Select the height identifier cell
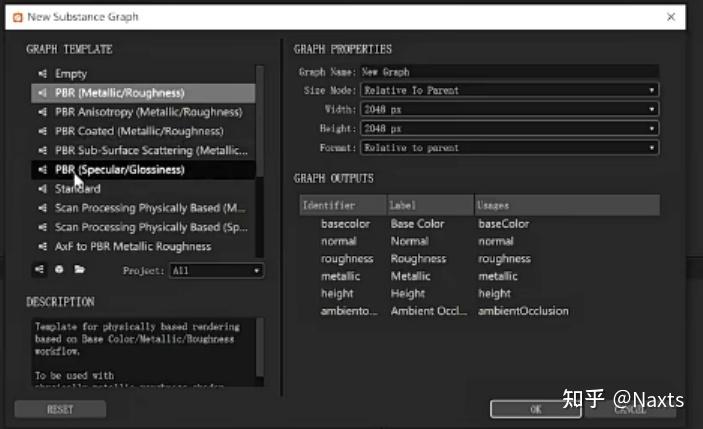 pyautogui.click(x=337, y=294)
